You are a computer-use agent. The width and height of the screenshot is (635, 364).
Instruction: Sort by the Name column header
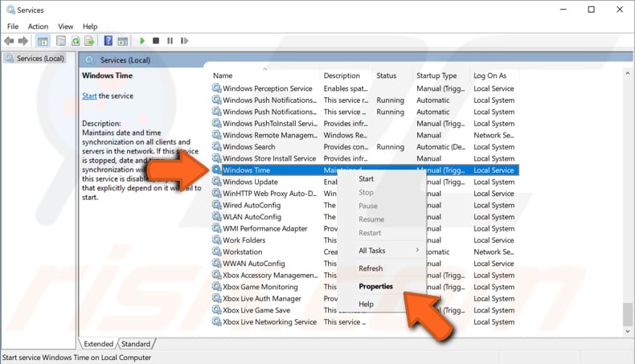point(265,76)
